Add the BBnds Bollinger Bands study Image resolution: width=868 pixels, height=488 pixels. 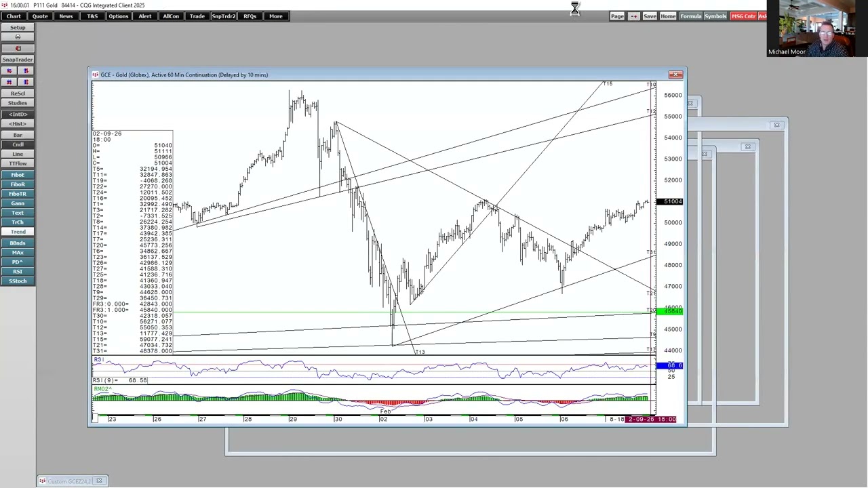[x=18, y=243]
